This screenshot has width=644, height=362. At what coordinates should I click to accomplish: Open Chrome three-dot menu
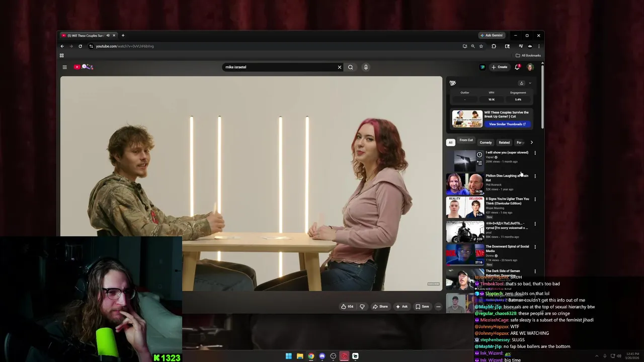point(538,46)
